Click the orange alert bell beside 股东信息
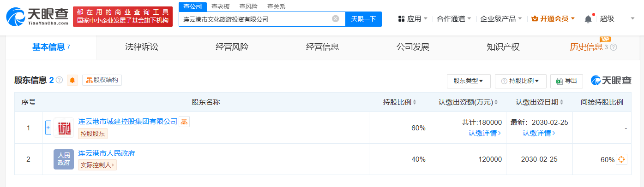This screenshot has width=644, height=187. [x=72, y=80]
